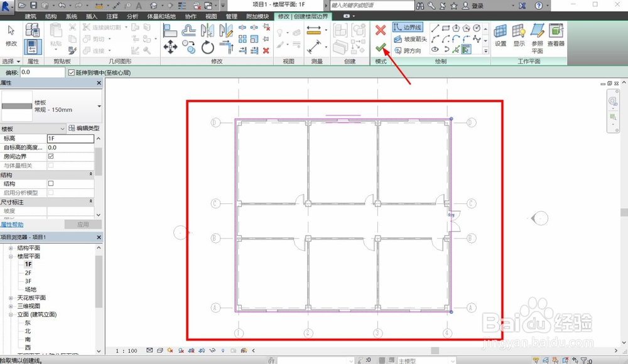Open the floor type selector dropdown
The height and width of the screenshot is (364, 628).
coord(99,106)
